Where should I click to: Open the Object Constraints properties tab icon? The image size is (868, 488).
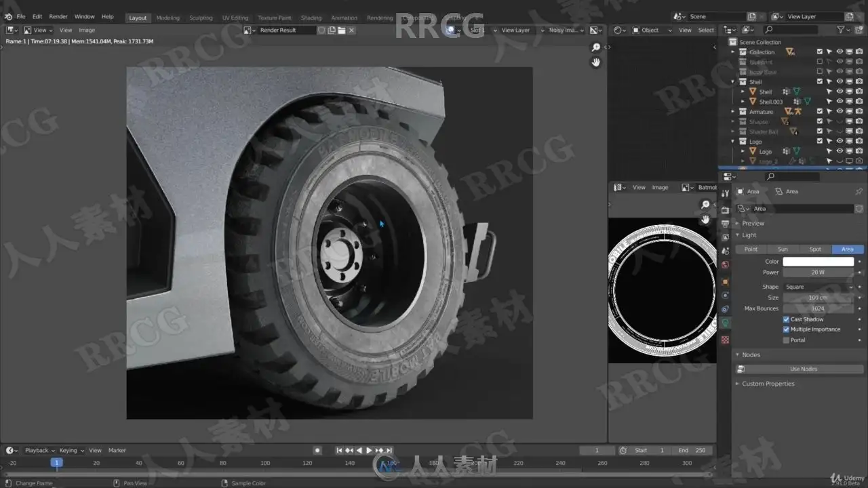[725, 309]
